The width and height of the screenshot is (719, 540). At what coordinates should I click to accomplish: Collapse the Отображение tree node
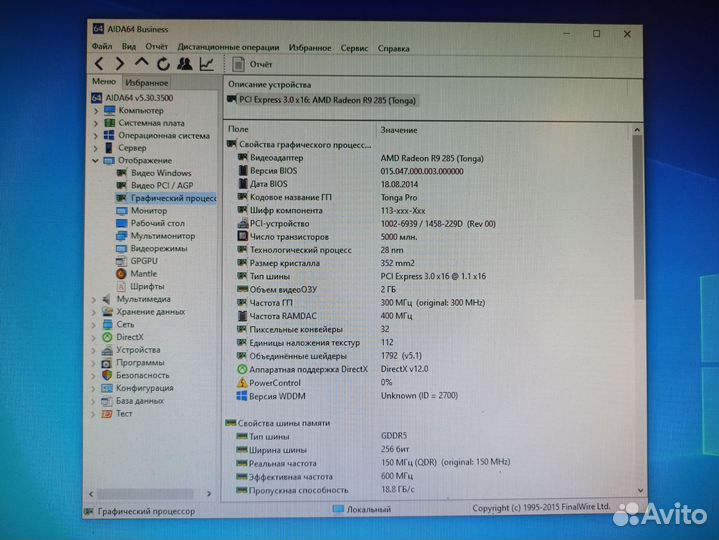pos(95,160)
